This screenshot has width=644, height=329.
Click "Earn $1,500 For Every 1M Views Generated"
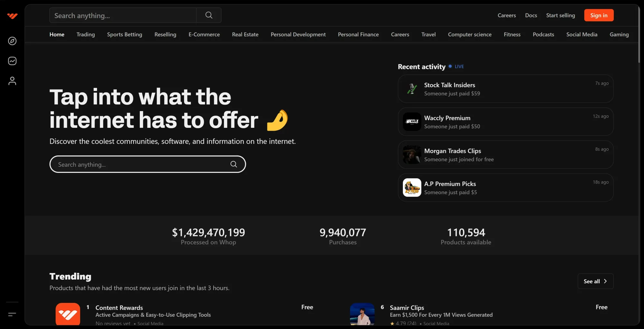[441, 315]
